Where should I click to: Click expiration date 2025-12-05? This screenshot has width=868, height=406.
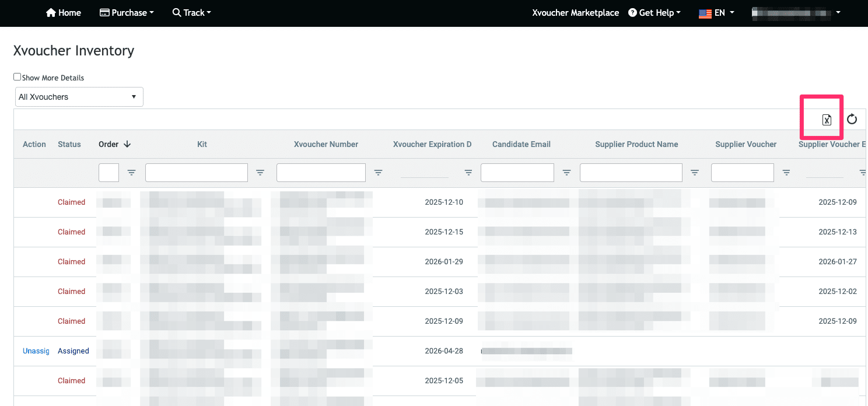click(x=444, y=380)
